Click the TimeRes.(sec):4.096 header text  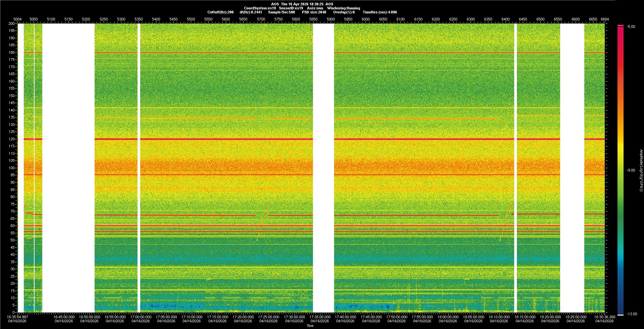[380, 12]
